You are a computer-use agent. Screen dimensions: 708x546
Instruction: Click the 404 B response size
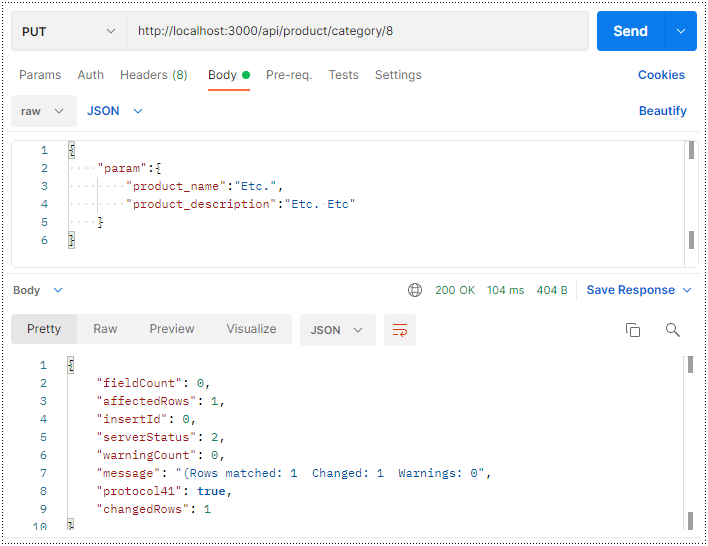point(552,290)
